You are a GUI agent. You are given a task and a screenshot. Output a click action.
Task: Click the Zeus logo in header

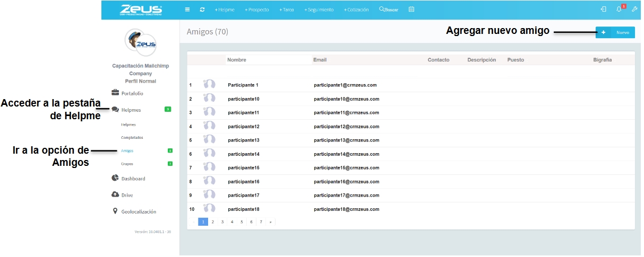click(141, 10)
